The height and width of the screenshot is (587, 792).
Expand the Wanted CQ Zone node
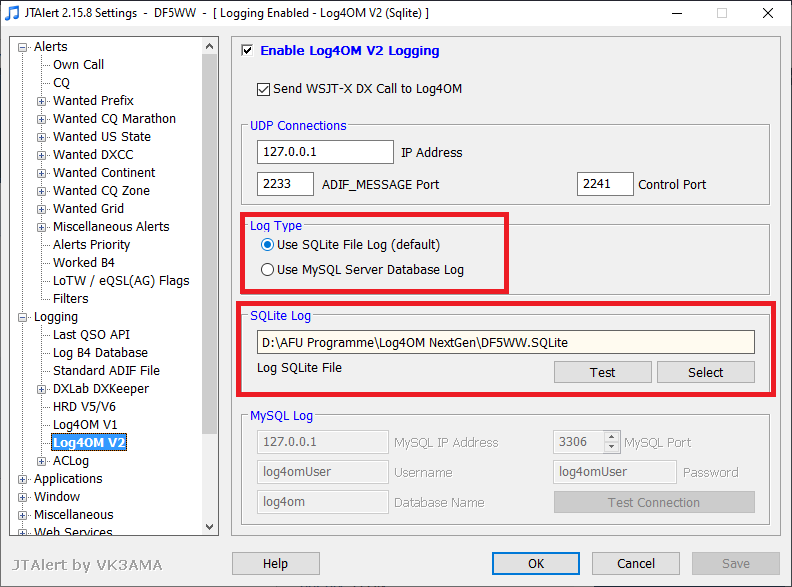coord(41,191)
